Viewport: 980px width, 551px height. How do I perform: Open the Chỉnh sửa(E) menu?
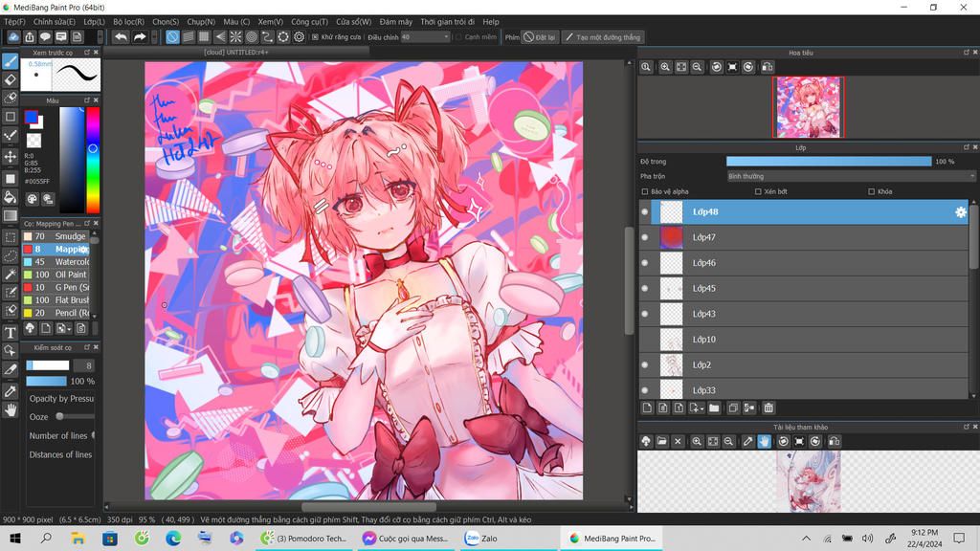coord(55,21)
